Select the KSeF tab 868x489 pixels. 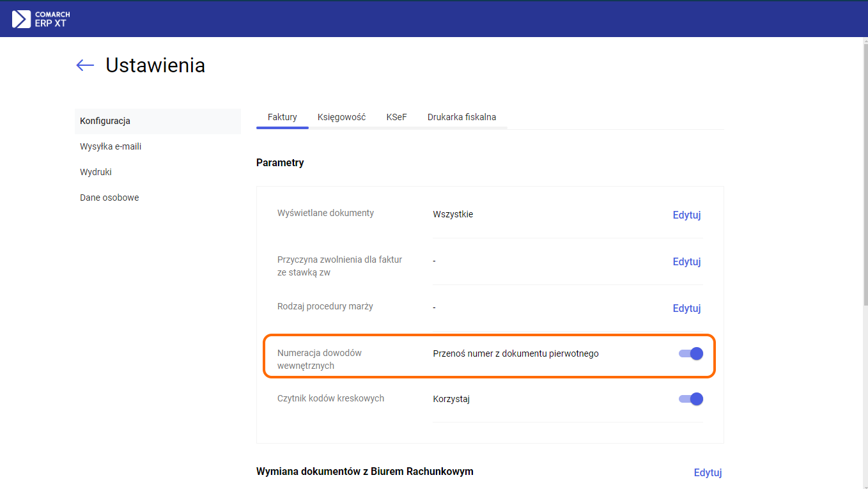click(396, 117)
